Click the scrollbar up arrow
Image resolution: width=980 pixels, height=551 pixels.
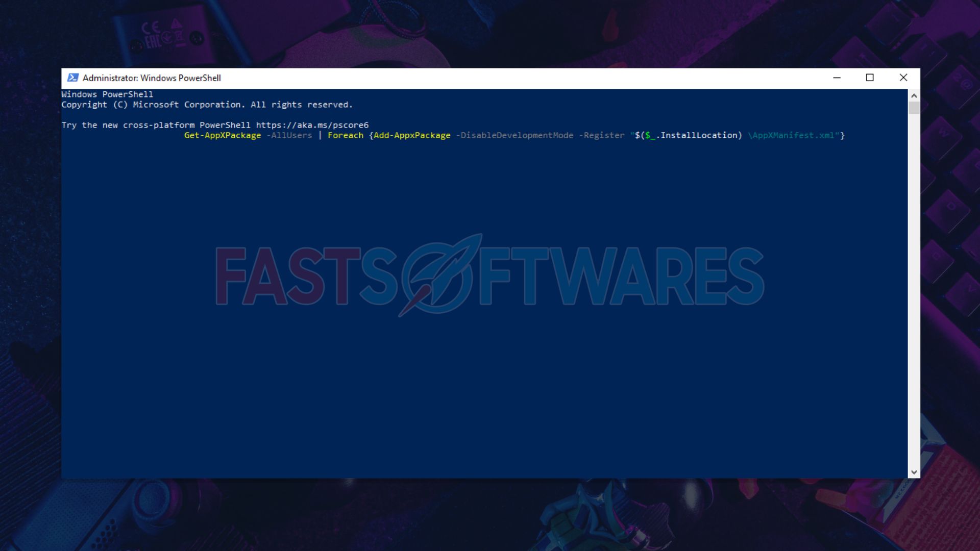tap(914, 95)
